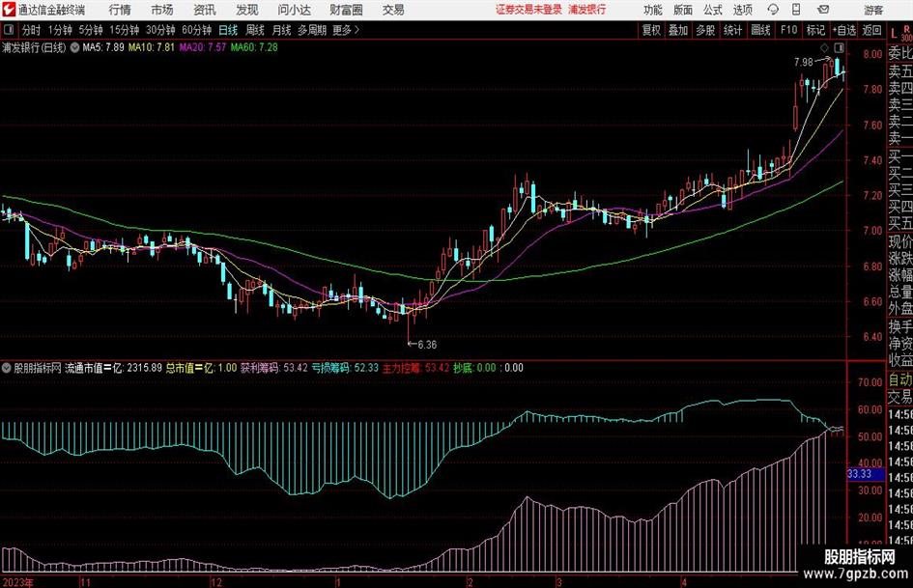913x588 pixels.
Task: Click the 多股 multi-stock button
Action: point(705,30)
